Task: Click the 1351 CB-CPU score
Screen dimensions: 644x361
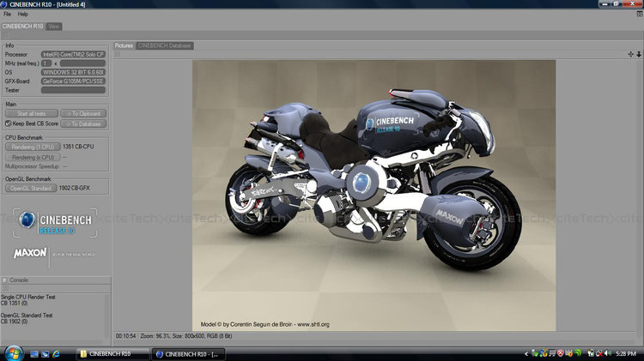Action: [78, 147]
